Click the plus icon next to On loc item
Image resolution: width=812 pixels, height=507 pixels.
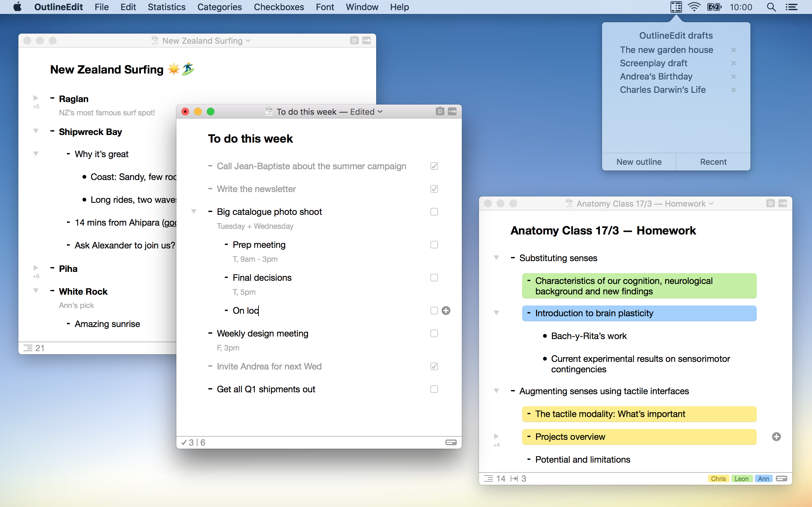click(x=446, y=311)
